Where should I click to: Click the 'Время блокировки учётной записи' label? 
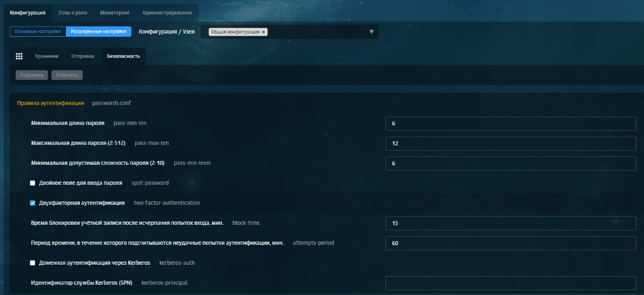(127, 223)
